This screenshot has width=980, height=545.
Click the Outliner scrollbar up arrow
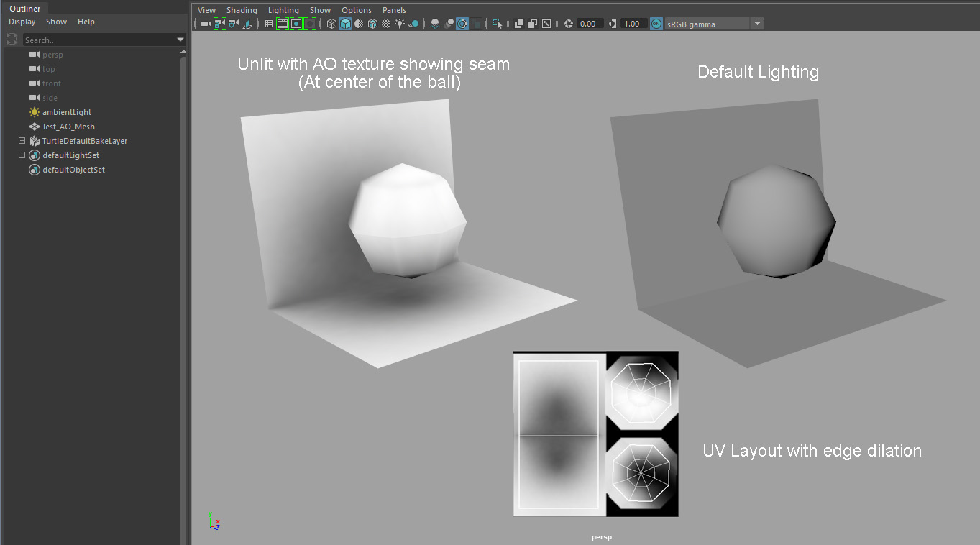click(183, 52)
